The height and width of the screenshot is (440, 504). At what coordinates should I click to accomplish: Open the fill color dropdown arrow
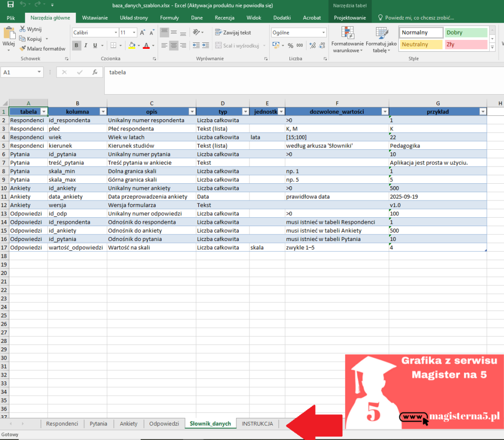(x=139, y=46)
